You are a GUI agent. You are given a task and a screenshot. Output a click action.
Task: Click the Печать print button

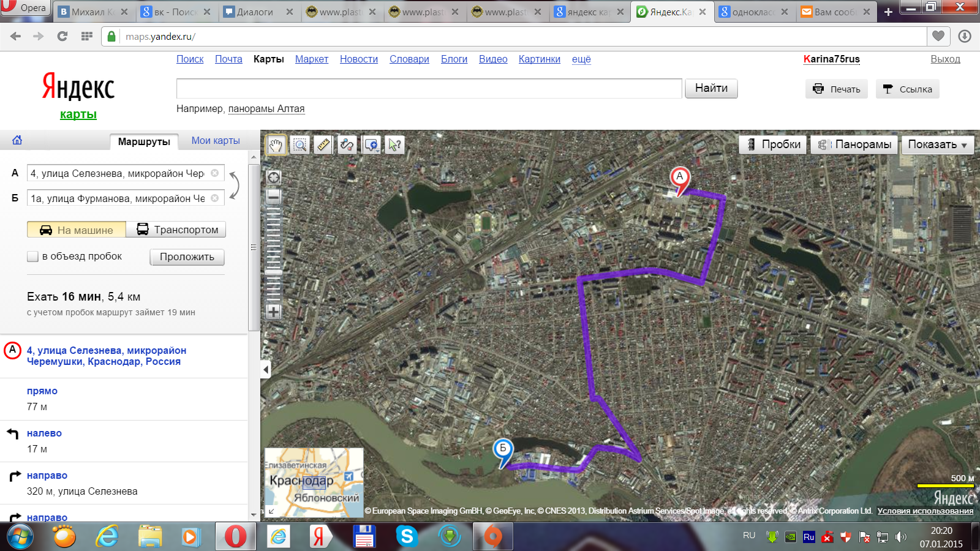coord(837,89)
